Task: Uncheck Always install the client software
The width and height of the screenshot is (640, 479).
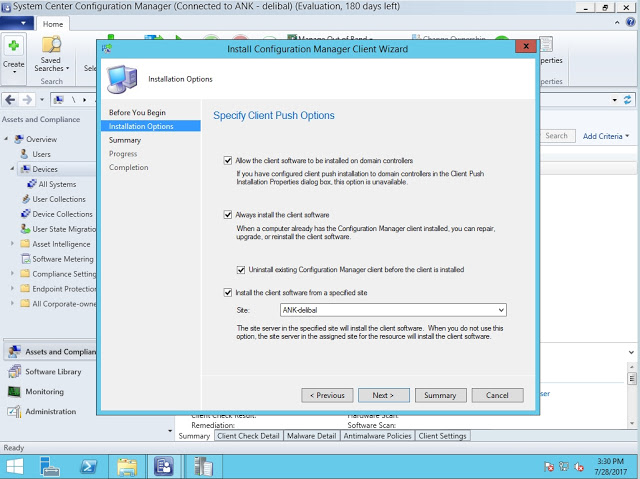Action: 228,214
